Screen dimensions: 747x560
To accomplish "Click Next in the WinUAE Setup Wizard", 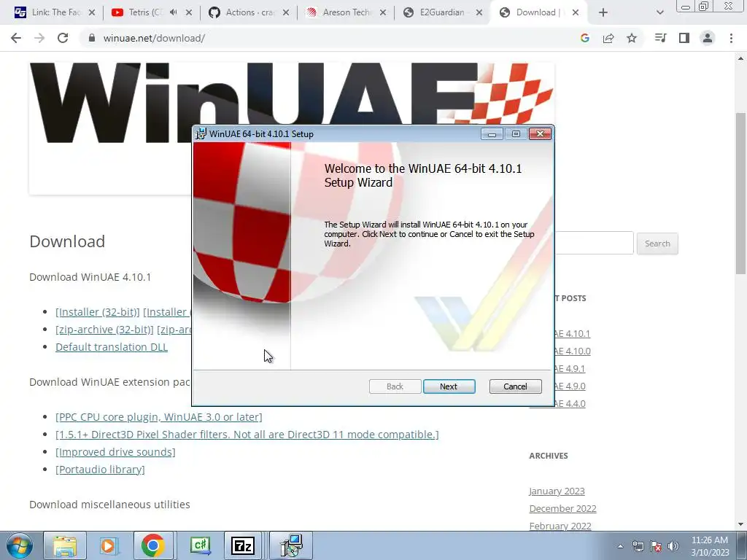I will (x=449, y=386).
